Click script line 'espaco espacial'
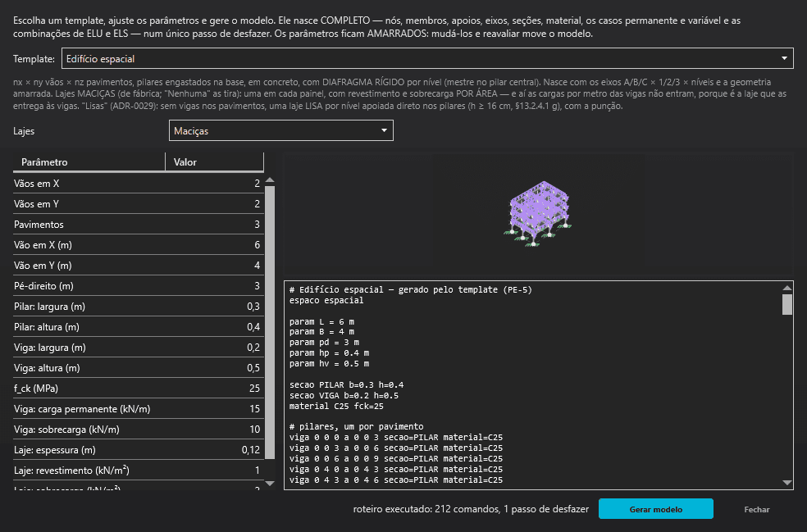Screen dimensions: 807x532 pyautogui.click(x=326, y=301)
